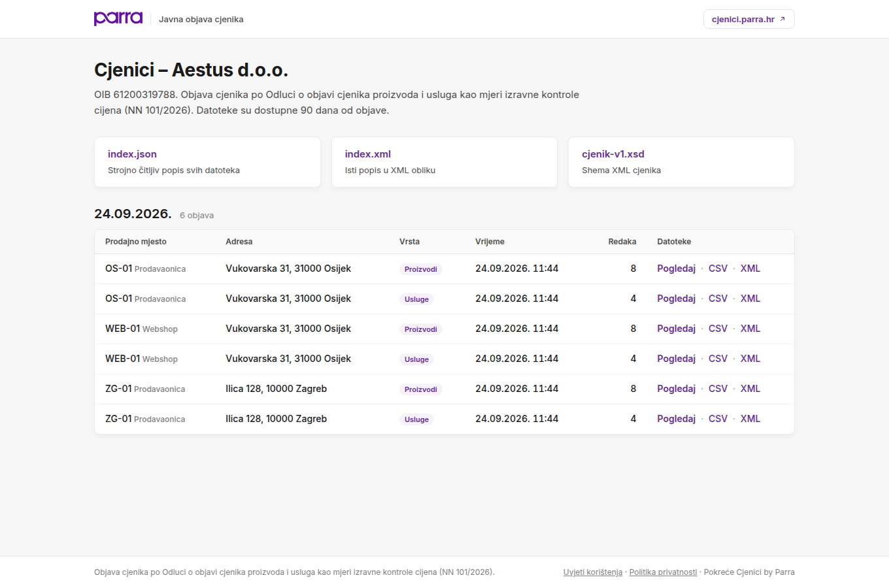Click the Proizvodi badge in ZG-01 row
This screenshot has height=588, width=889.
(x=421, y=389)
